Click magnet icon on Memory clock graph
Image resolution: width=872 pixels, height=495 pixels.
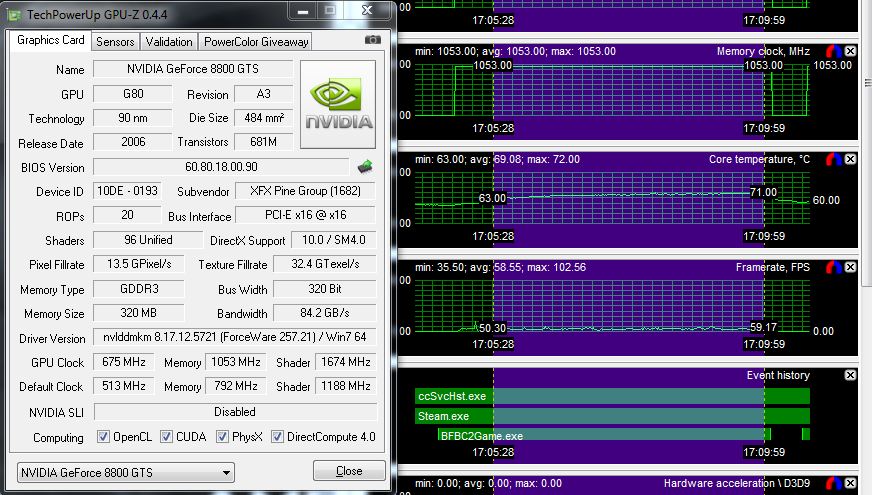(x=834, y=51)
